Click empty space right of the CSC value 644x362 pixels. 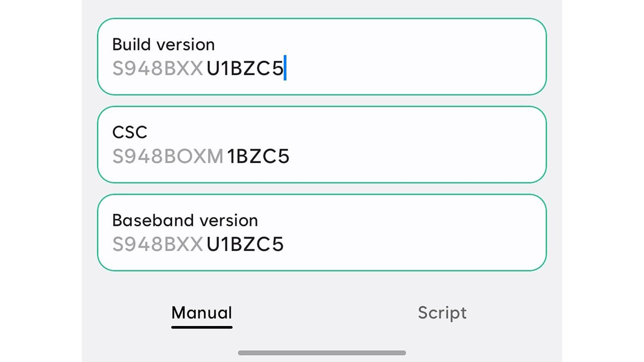pyautogui.click(x=419, y=157)
